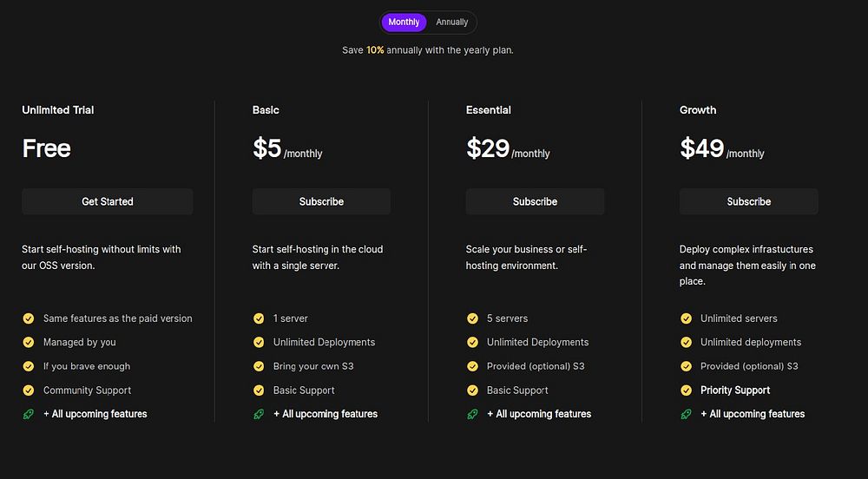Select the Monthly billing option

tap(404, 23)
